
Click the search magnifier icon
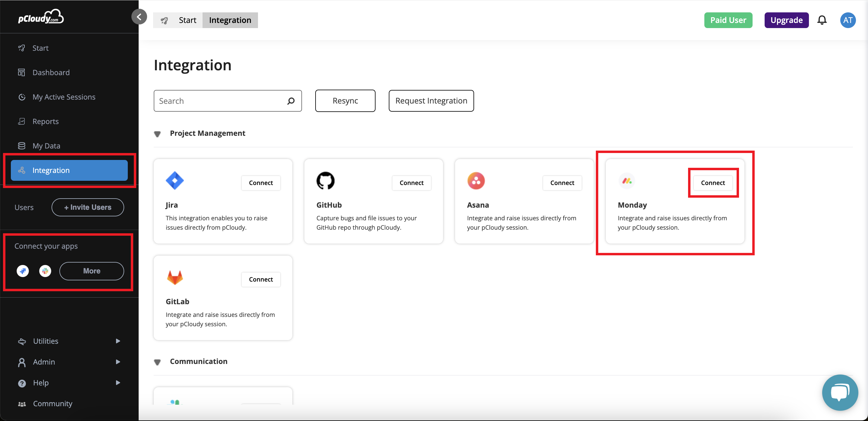tap(291, 101)
